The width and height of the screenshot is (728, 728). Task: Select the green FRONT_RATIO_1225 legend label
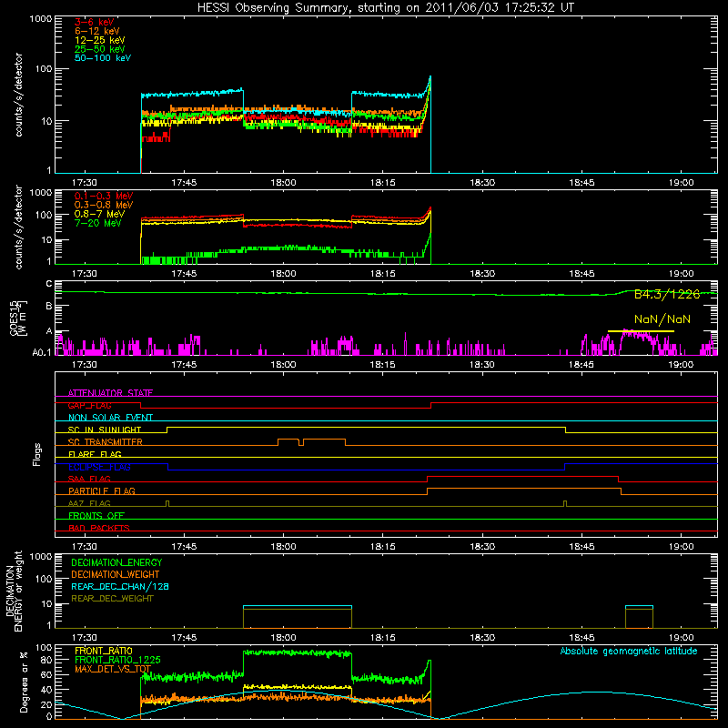tap(118, 661)
